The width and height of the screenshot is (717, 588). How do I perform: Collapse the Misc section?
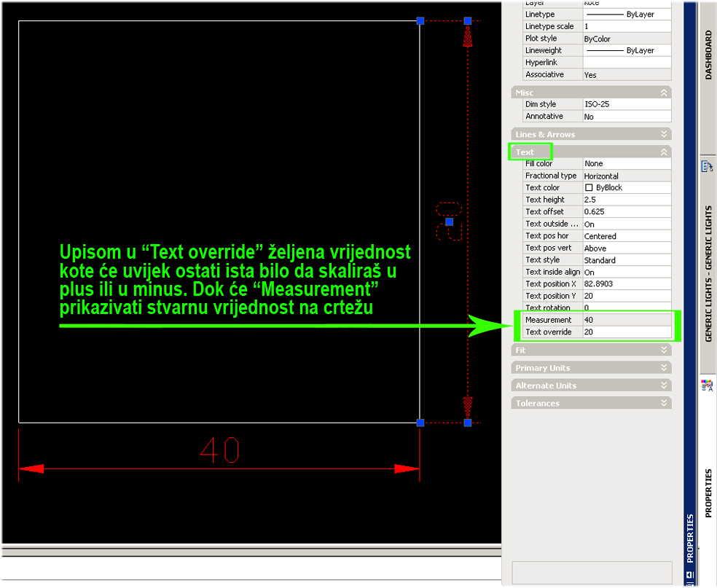663,93
